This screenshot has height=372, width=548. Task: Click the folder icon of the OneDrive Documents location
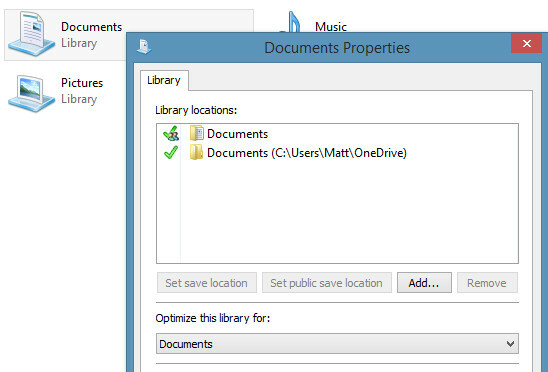(196, 152)
